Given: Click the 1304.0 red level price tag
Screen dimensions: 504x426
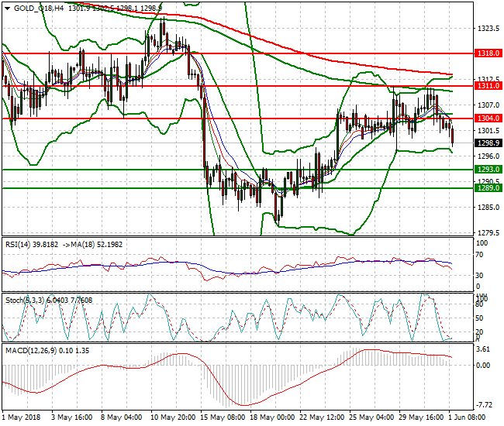Looking at the screenshot, I should tap(486, 118).
